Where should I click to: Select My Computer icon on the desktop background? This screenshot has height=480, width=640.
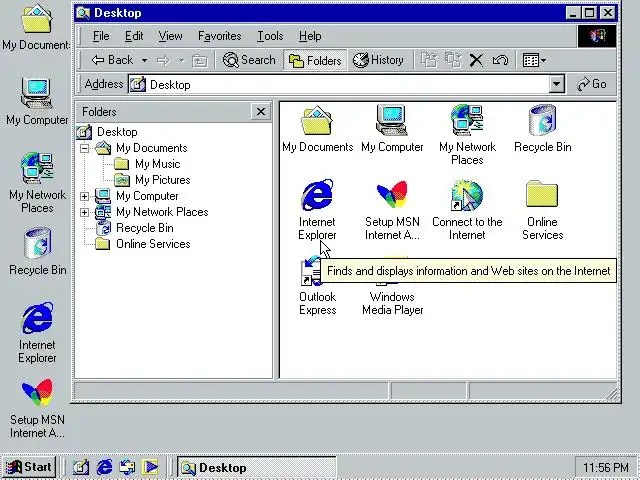(37, 101)
